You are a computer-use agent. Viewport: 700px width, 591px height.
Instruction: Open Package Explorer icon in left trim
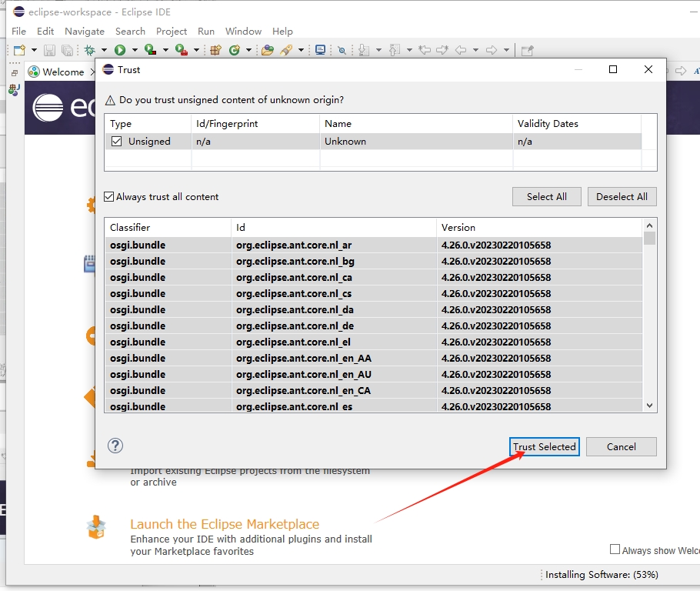(15, 90)
